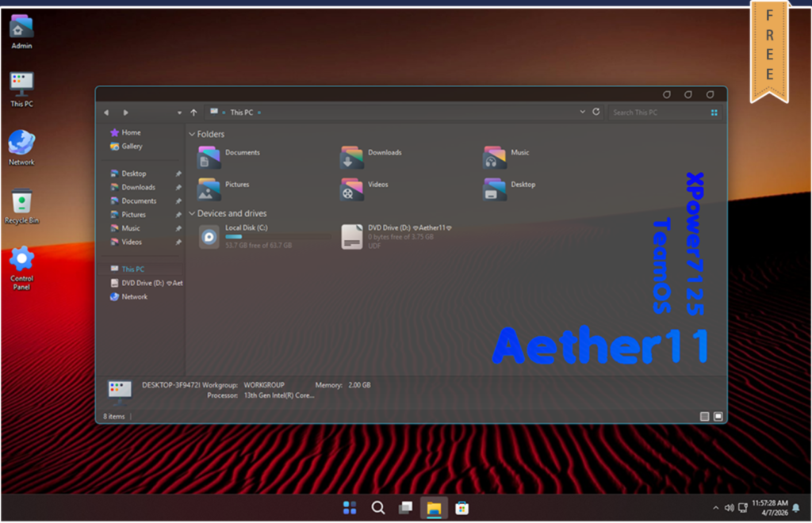Switch to large icons view in status bar

(718, 416)
